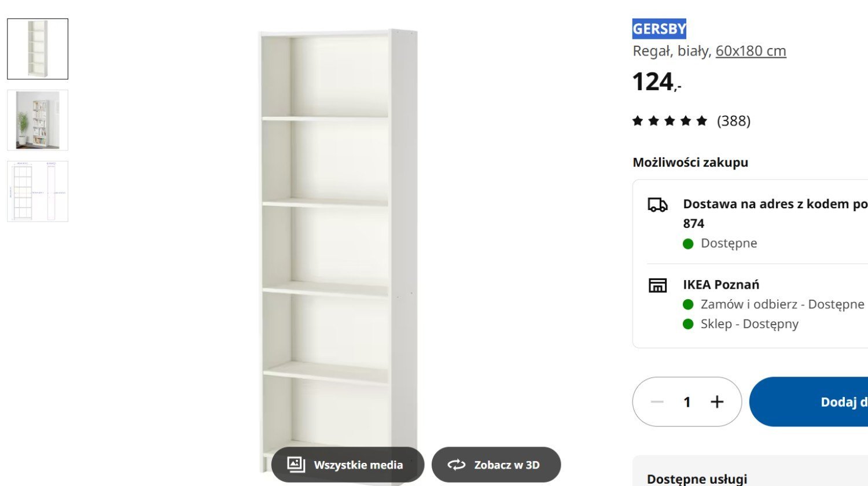
Task: Select the room scene bookcase thumbnail
Action: (38, 120)
